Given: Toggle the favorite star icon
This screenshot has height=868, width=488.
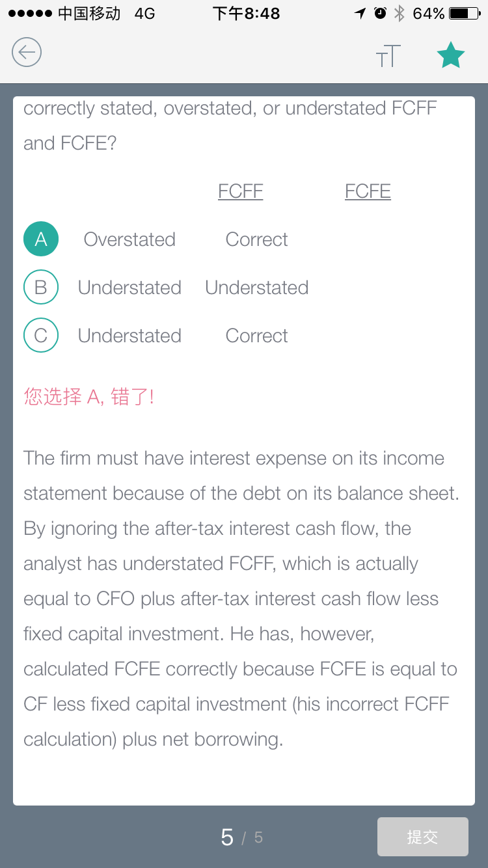Looking at the screenshot, I should pos(450,55).
